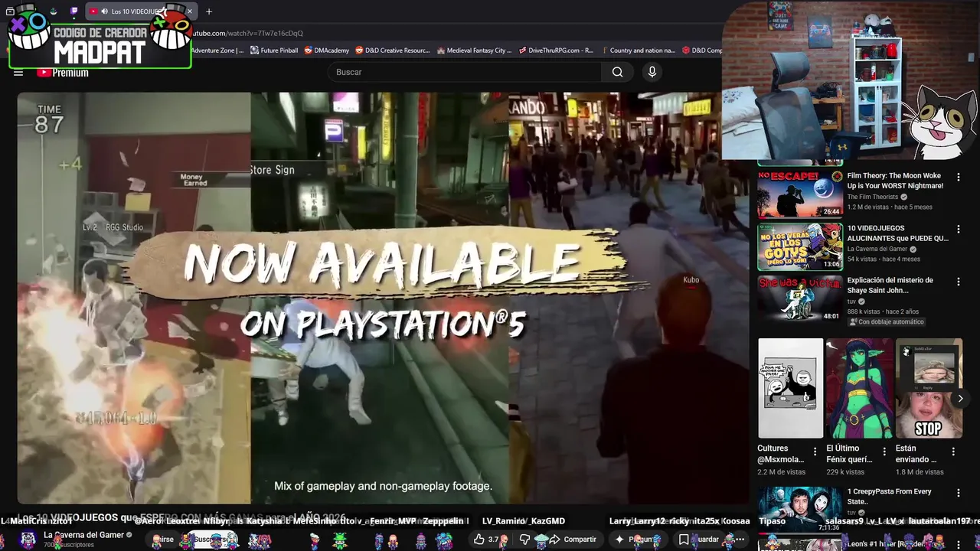Open the 'Están enviando' STOP short thumbnail
Viewport: 980px width, 551px height.
coord(928,388)
